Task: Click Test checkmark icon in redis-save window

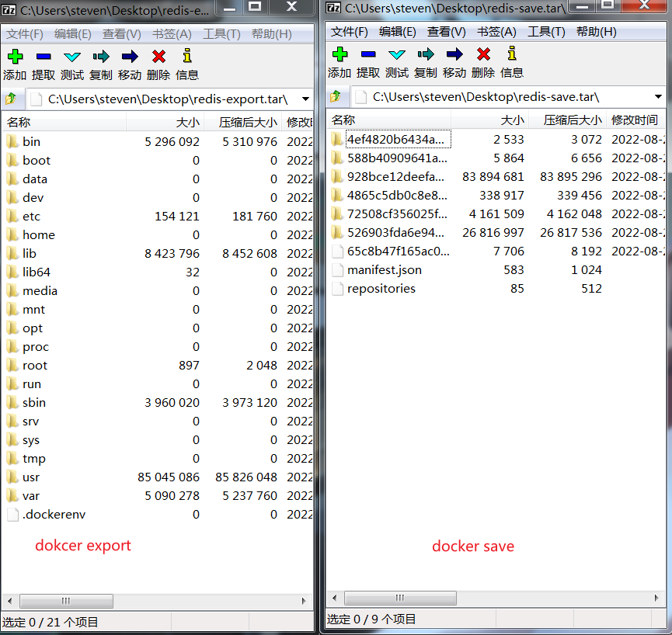Action: (397, 54)
